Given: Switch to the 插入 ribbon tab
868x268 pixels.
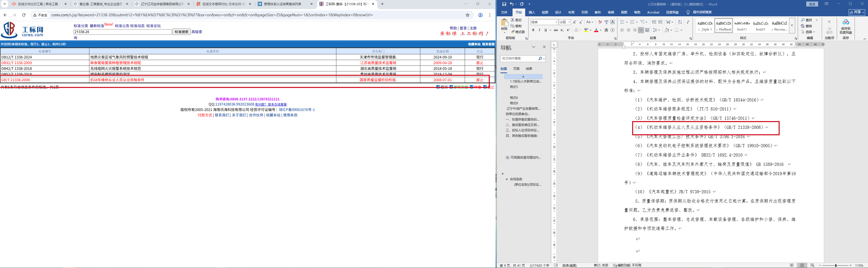Looking at the screenshot, I should tap(532, 12).
